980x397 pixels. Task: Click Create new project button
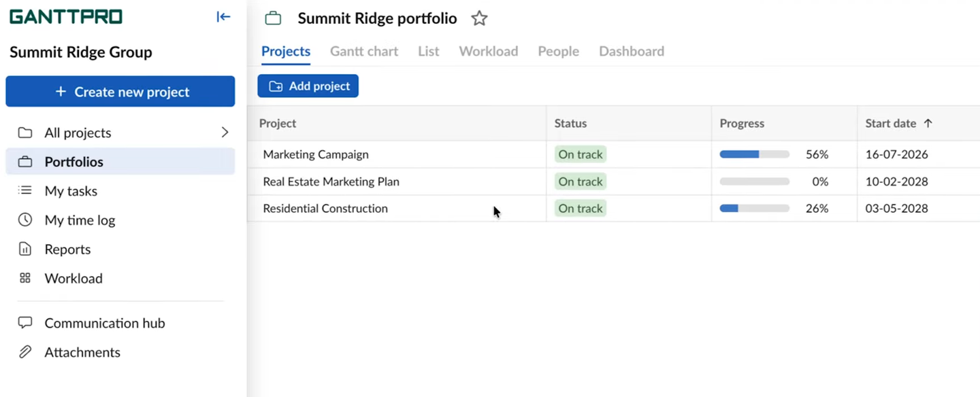click(120, 91)
